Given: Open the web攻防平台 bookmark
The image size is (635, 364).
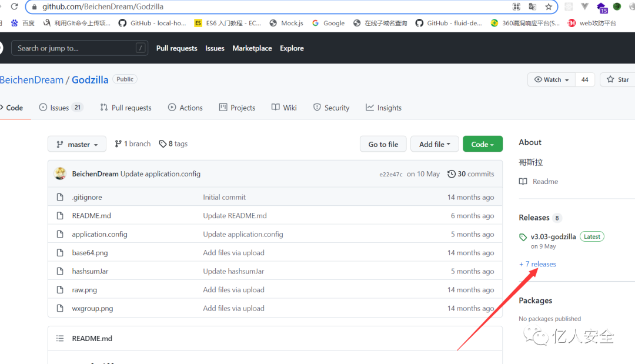Looking at the screenshot, I should point(592,23).
